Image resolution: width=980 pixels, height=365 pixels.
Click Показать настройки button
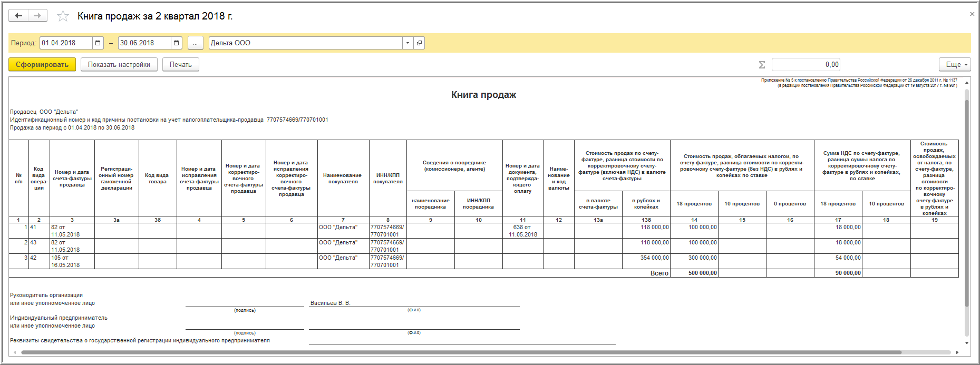tap(119, 65)
